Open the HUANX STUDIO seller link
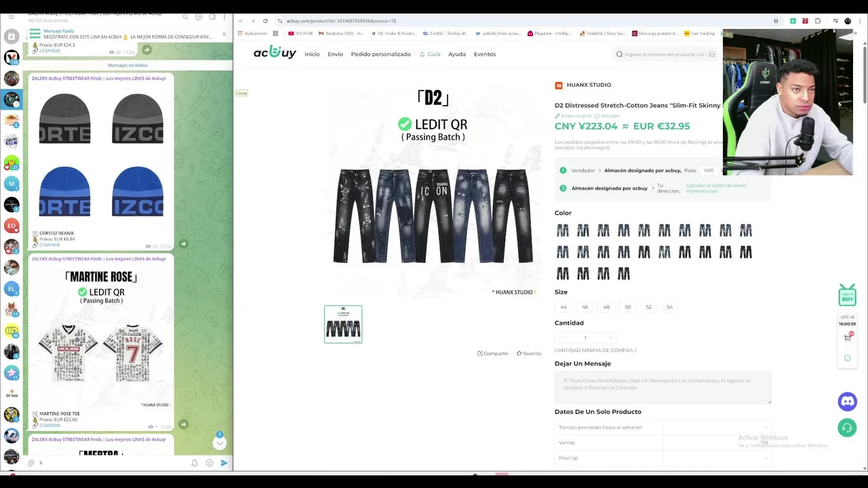This screenshot has width=868, height=488. (589, 85)
